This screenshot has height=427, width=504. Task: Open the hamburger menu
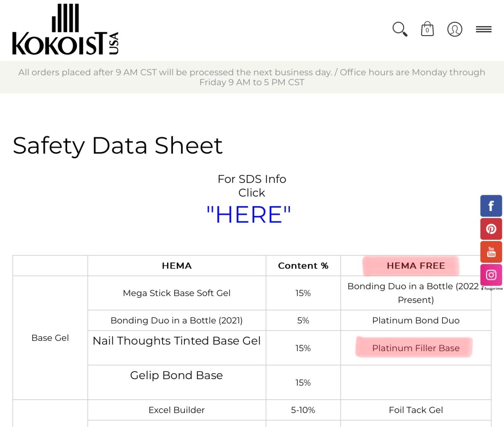[483, 29]
